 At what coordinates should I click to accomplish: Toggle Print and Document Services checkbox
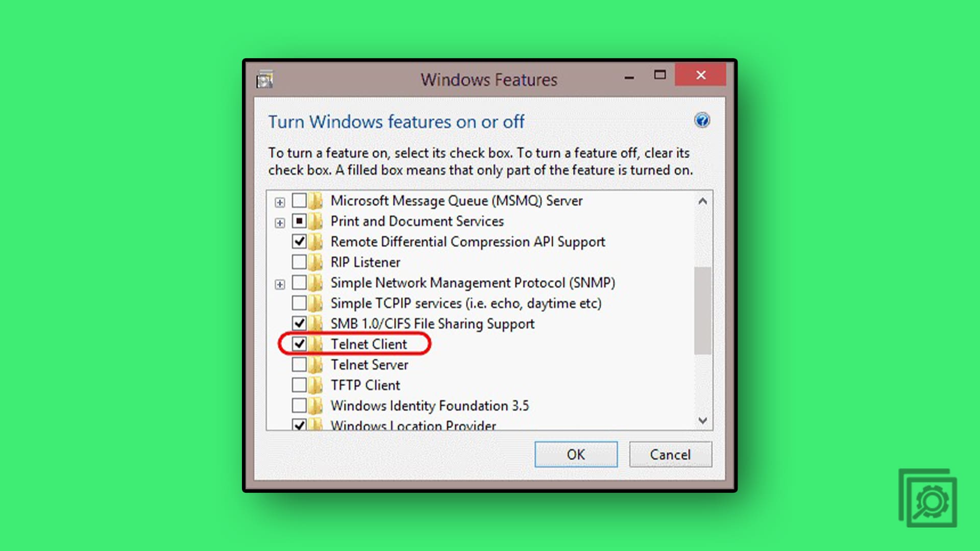[299, 221]
